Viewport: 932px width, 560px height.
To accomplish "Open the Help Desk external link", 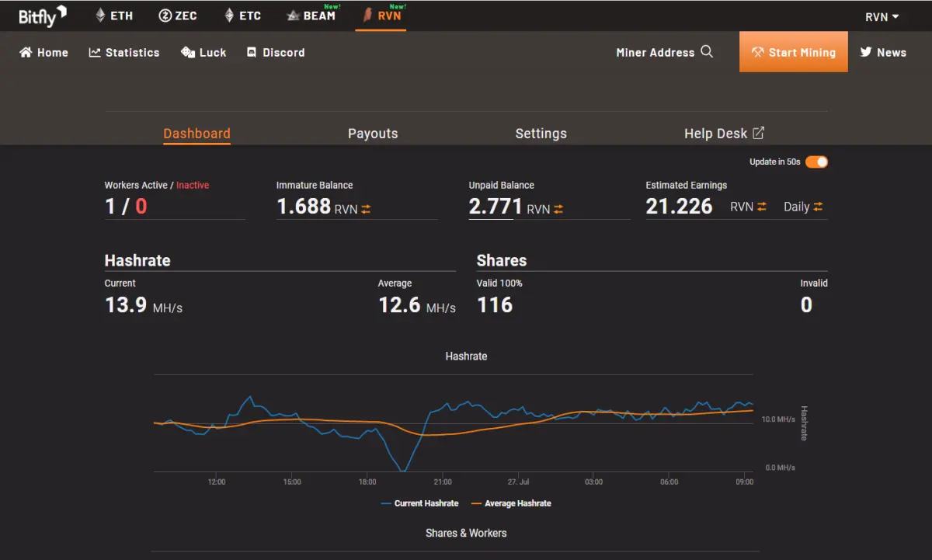I will click(x=725, y=134).
